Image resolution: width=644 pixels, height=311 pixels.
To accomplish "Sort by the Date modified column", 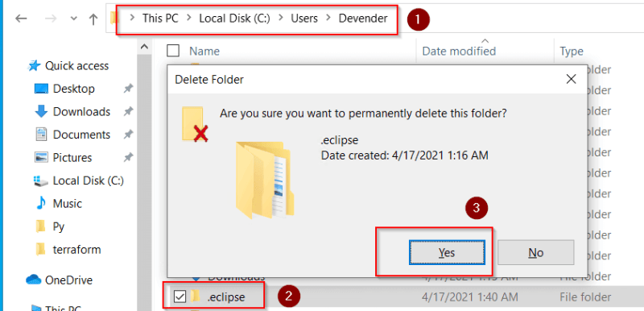I will coord(459,51).
